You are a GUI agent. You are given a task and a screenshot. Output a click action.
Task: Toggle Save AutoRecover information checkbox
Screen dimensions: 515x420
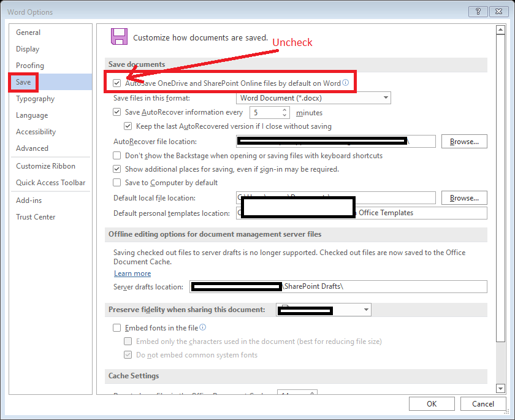tap(117, 112)
